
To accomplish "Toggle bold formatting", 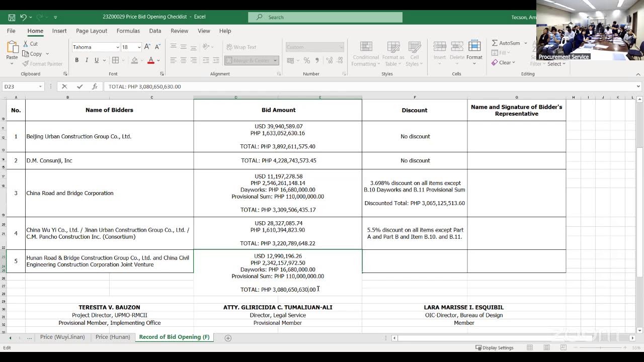I will (77, 60).
